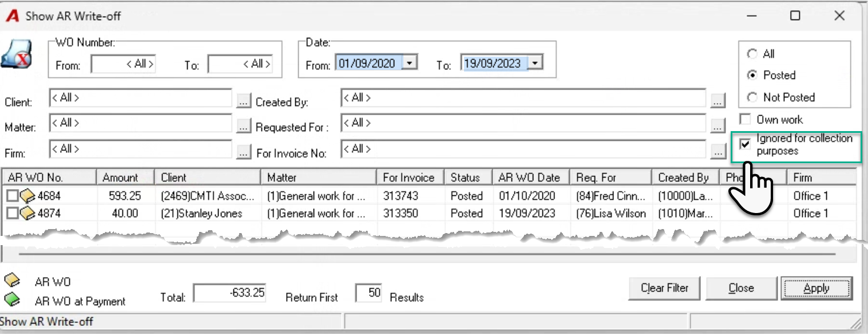Click the For Invoice No filter field

coord(523,149)
